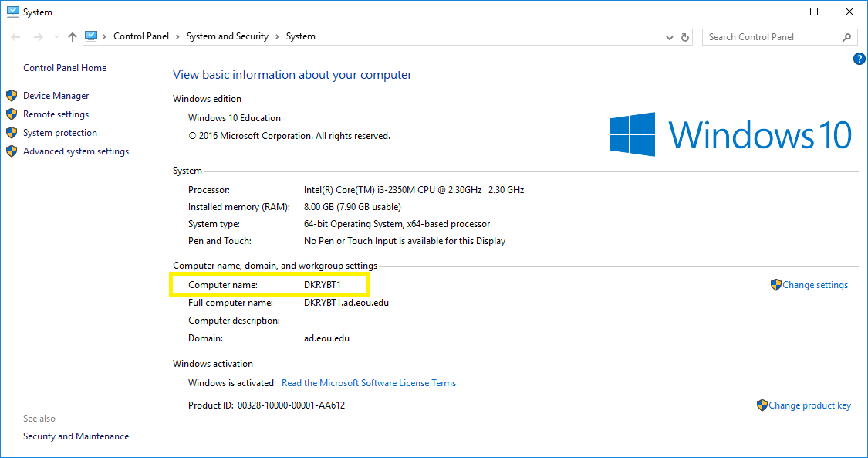Navigate to System and Security breadcrumb
This screenshot has height=458, width=868.
(227, 36)
